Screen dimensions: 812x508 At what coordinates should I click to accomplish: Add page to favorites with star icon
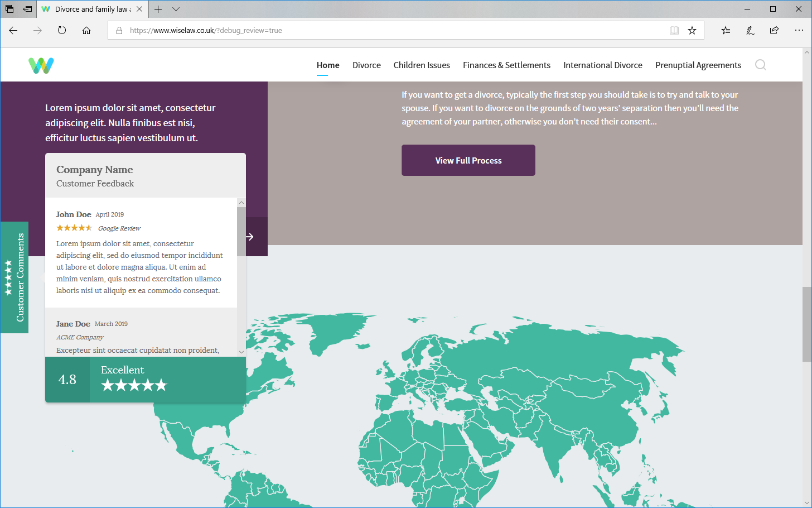click(692, 30)
